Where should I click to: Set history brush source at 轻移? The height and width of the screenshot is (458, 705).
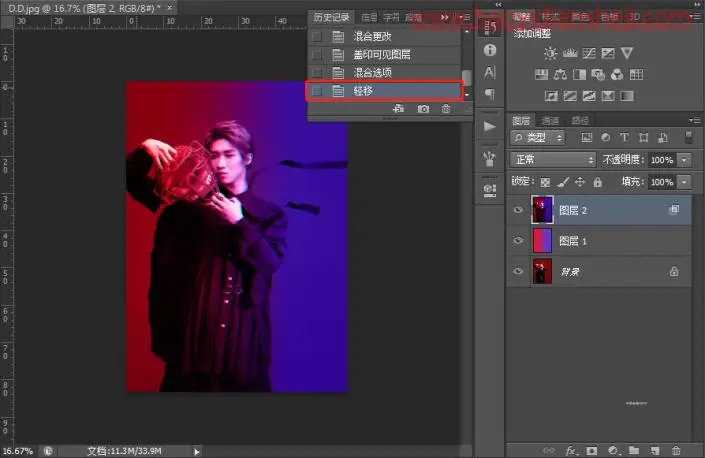coord(317,91)
